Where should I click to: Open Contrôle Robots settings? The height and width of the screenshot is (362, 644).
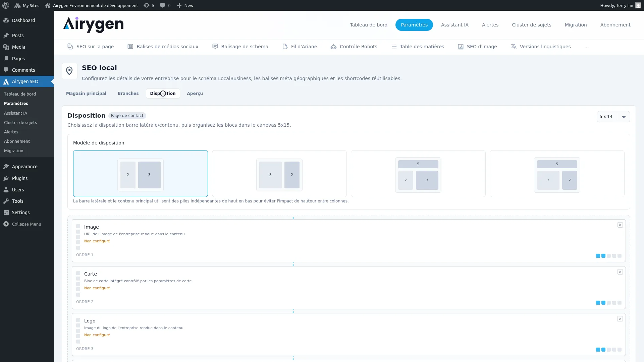pos(354,47)
